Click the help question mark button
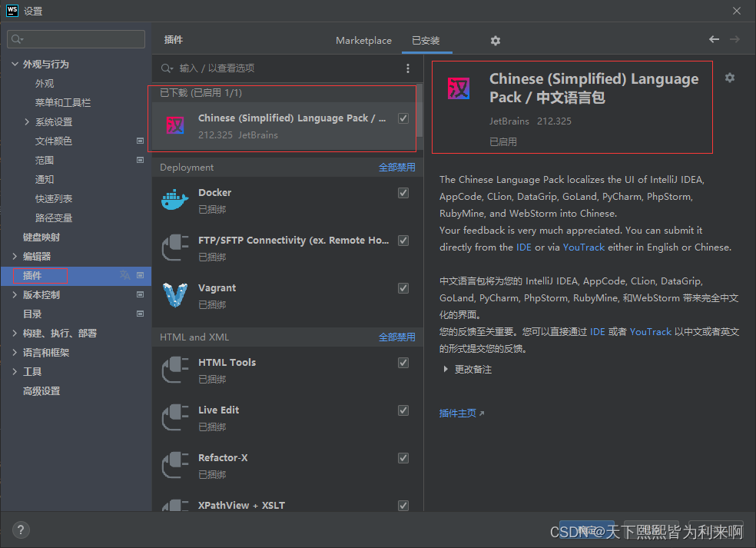756x548 pixels. point(21,530)
